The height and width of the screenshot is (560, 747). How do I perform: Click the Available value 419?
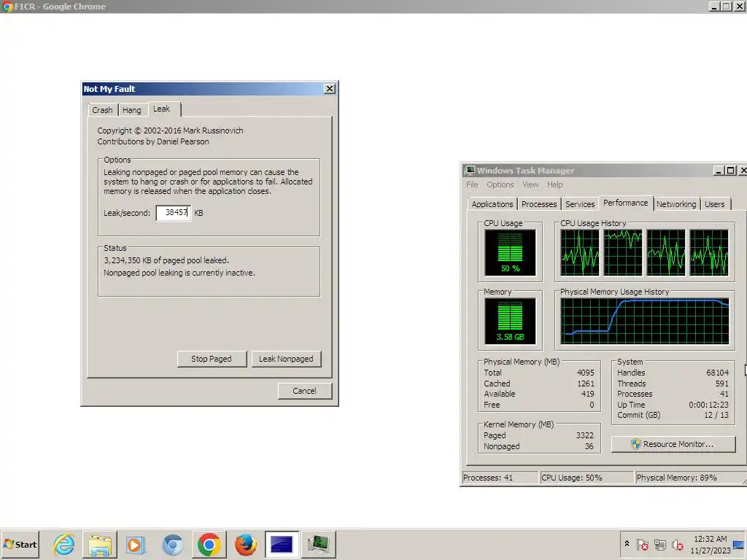587,394
